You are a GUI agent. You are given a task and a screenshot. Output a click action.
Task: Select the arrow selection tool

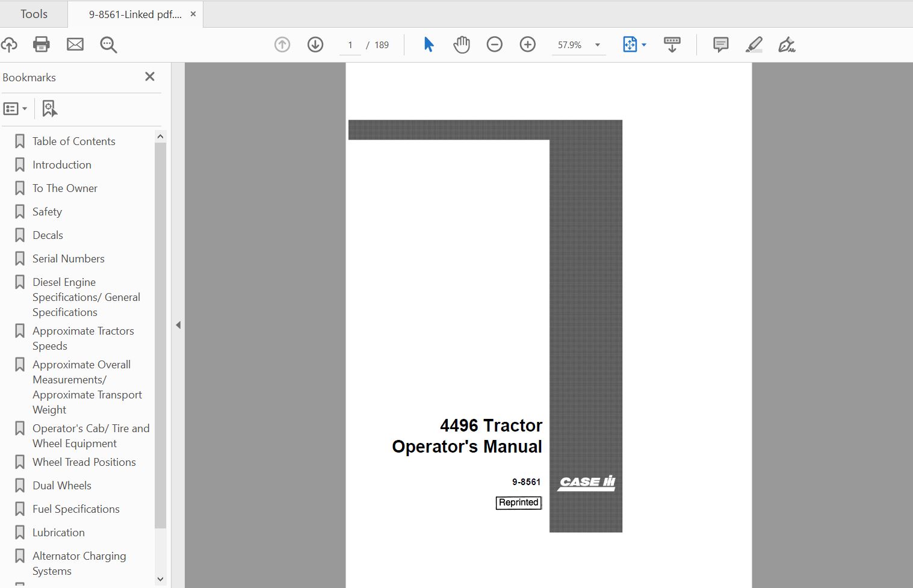click(x=429, y=44)
